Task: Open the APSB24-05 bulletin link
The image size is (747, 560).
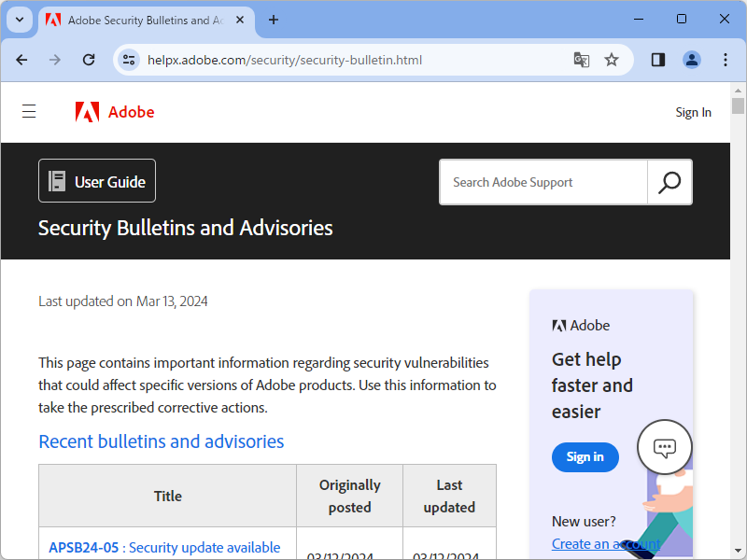Action: (83, 548)
